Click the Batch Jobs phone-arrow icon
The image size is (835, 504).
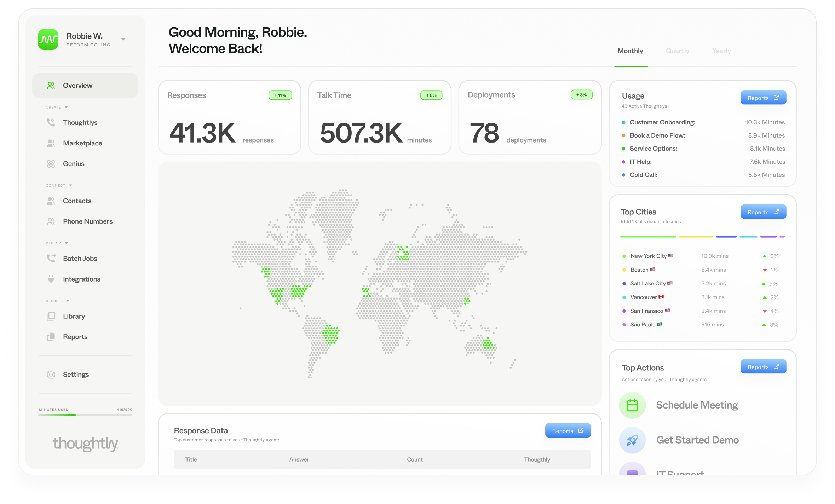click(x=51, y=258)
